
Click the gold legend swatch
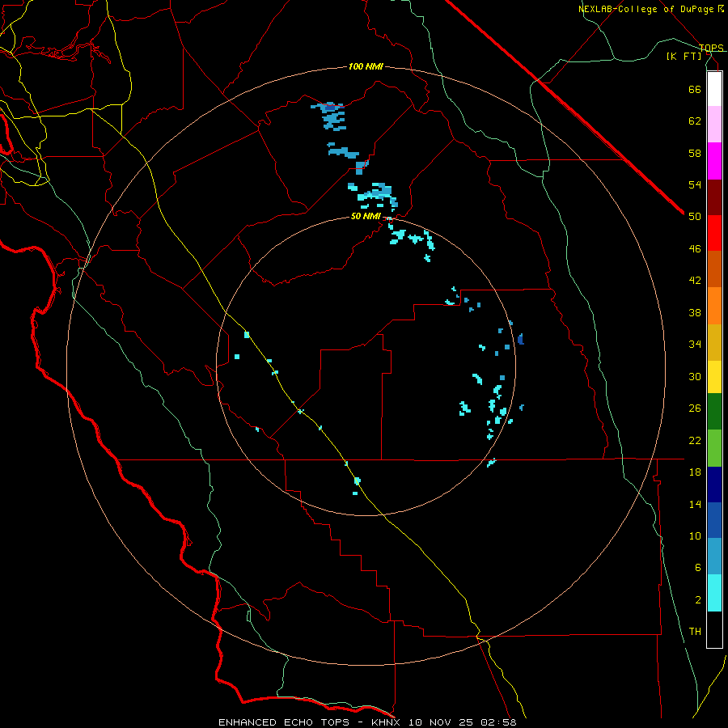pyautogui.click(x=714, y=342)
